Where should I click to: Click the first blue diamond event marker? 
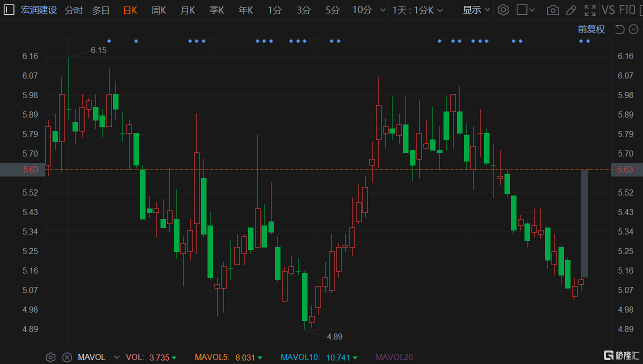[109, 41]
